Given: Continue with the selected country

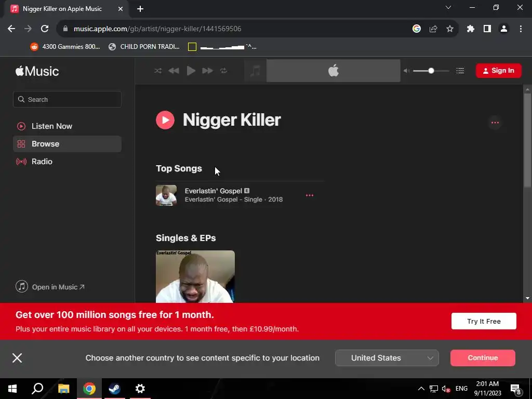Looking at the screenshot, I should tap(483, 358).
